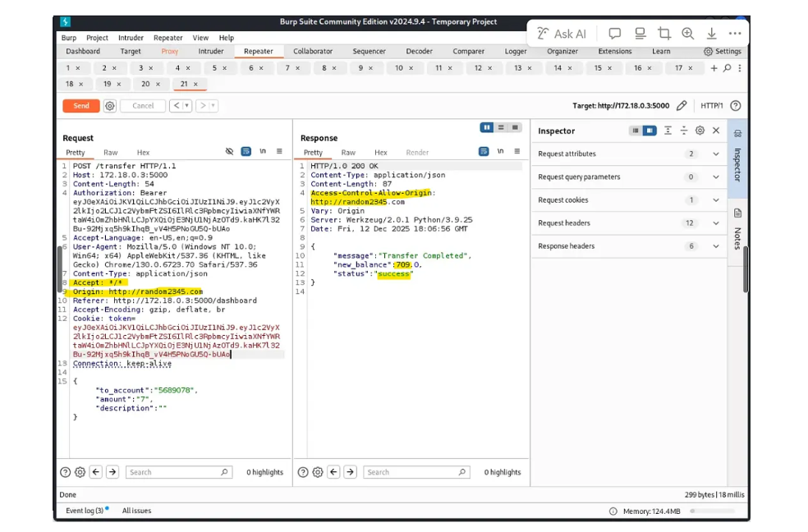
Task: Open the Burp menu
Action: (68, 38)
